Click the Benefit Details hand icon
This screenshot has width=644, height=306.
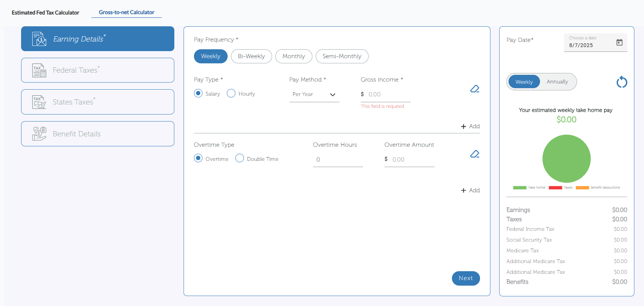[x=39, y=134]
